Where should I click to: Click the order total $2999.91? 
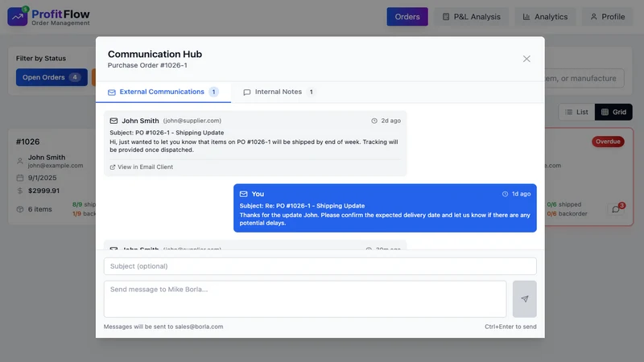coord(43,191)
